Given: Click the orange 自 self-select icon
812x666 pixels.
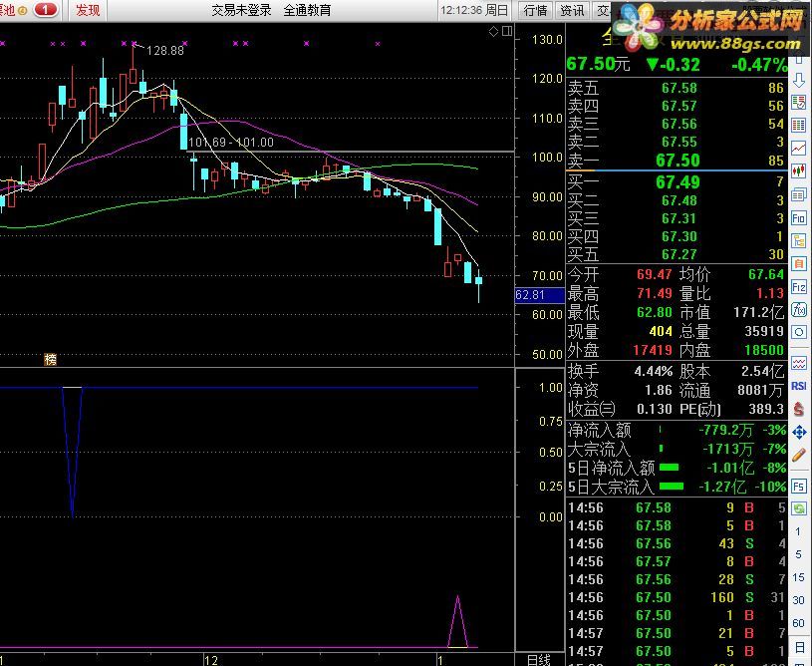Looking at the screenshot, I should click(x=799, y=264).
